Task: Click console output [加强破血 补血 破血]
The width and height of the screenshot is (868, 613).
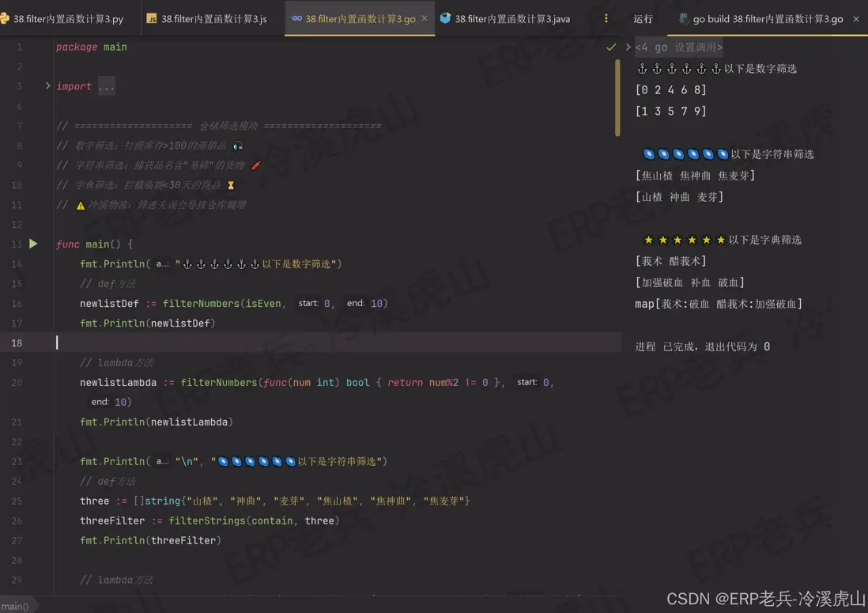Action: 690,283
